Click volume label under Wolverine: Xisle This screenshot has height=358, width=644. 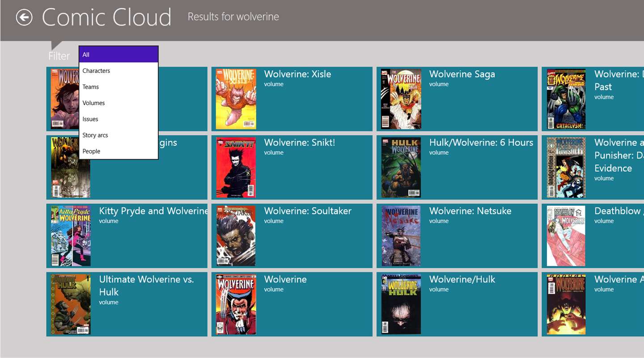tap(274, 84)
